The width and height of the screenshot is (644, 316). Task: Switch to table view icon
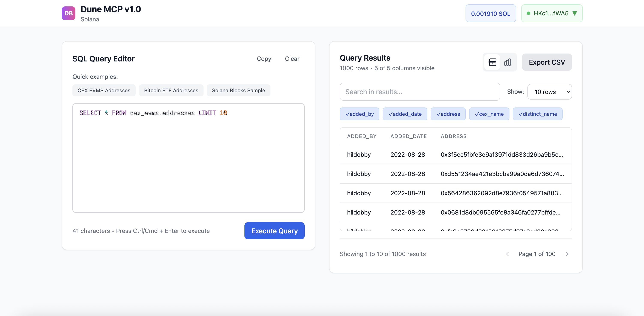coord(492,62)
